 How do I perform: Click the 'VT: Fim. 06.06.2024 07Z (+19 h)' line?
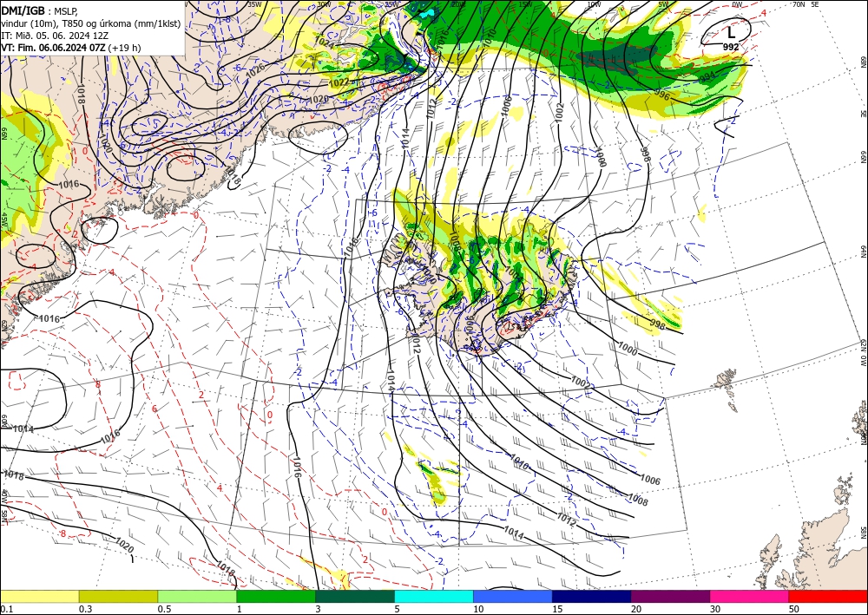click(x=71, y=48)
